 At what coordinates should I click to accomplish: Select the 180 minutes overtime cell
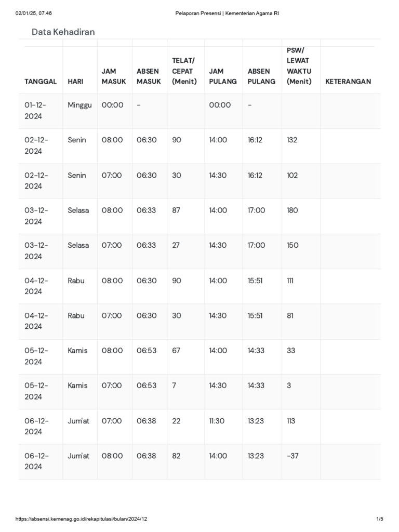(292, 210)
